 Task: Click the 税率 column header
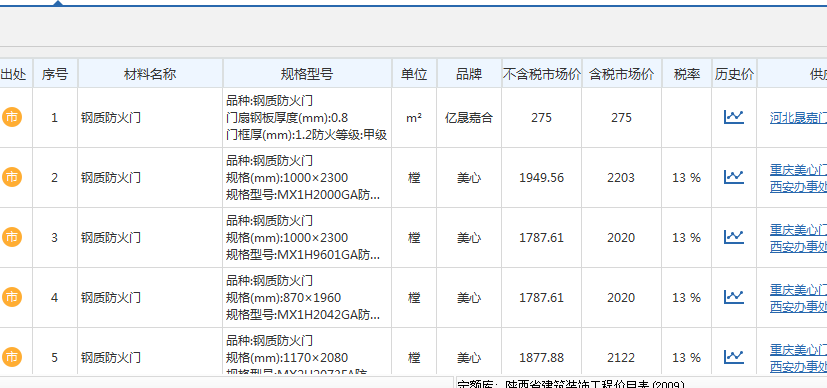(x=687, y=74)
